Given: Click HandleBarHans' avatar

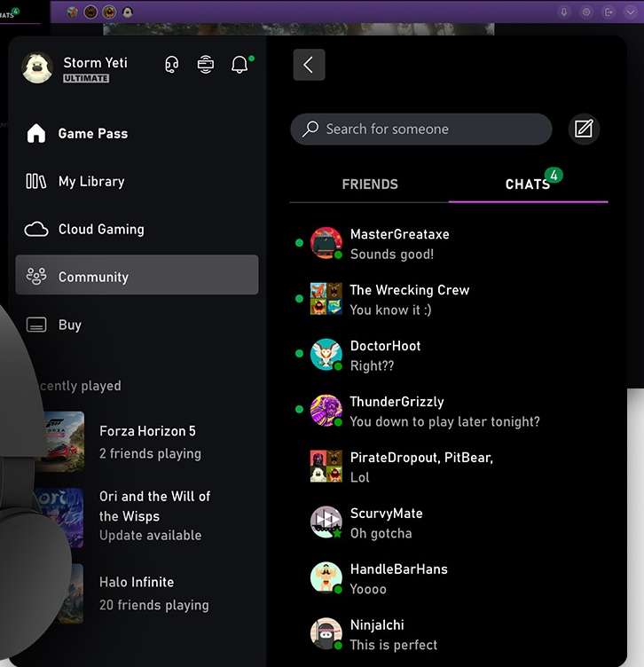Looking at the screenshot, I should 326,577.
